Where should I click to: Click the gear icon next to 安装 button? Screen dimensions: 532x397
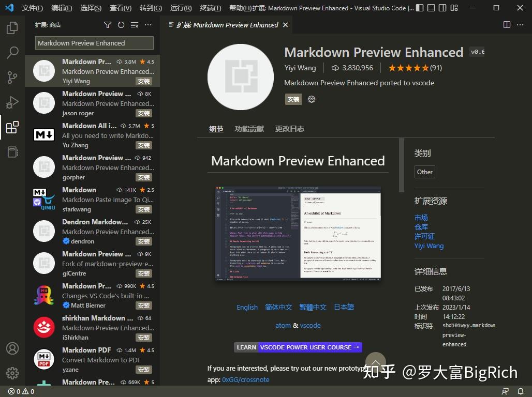pyautogui.click(x=312, y=99)
